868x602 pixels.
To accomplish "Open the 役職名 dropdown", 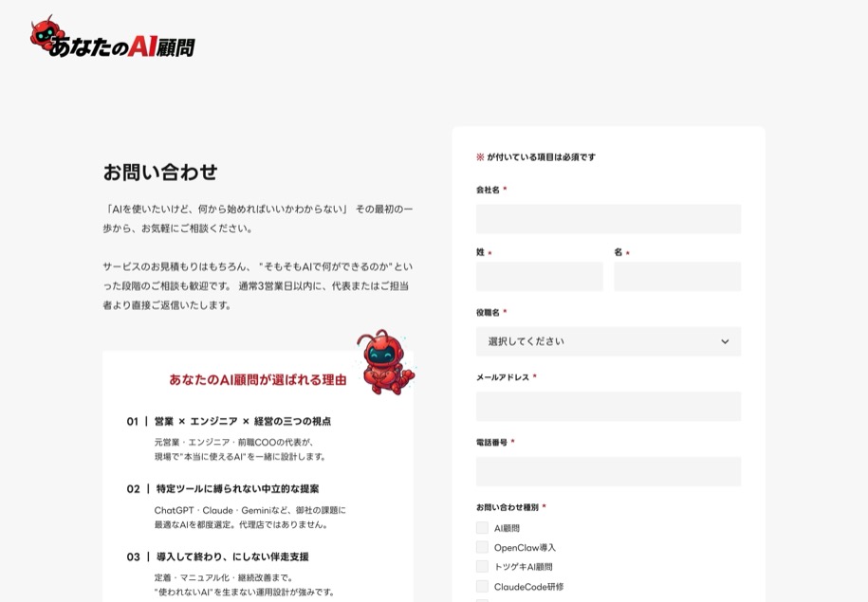I will [608, 341].
